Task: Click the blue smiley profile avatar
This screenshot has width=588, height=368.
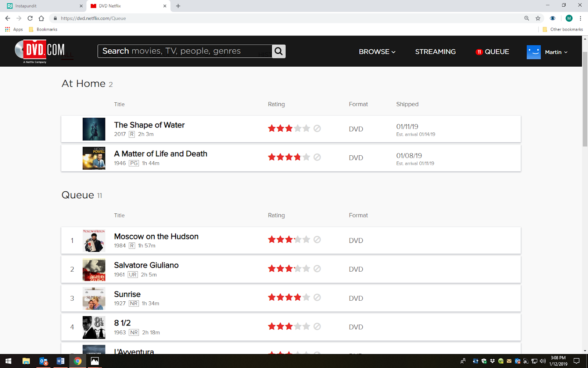Action: coord(534,52)
